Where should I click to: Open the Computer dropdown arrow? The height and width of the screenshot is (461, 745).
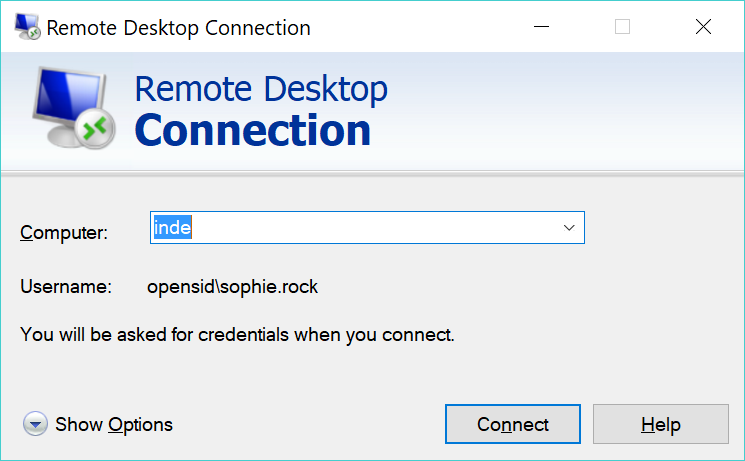tap(569, 228)
